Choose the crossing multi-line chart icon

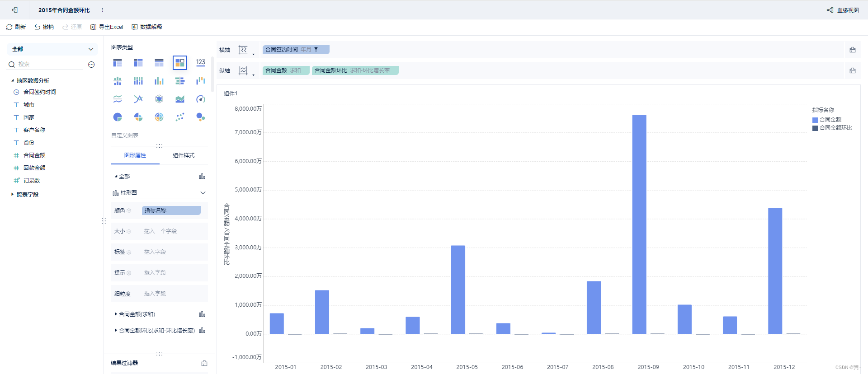pos(138,99)
